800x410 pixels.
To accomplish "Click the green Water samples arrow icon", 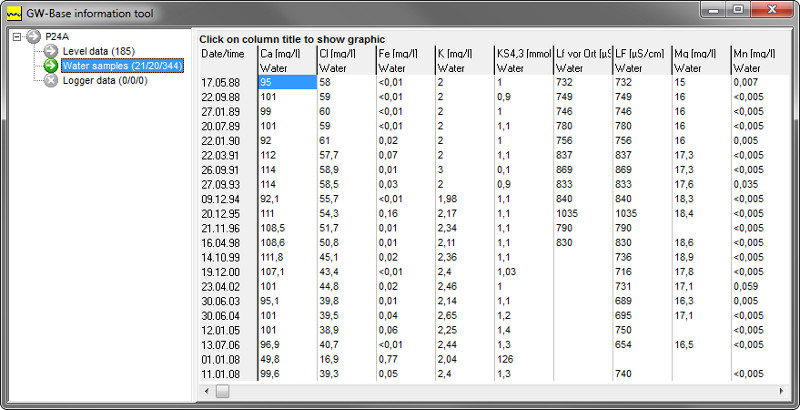I will point(51,66).
